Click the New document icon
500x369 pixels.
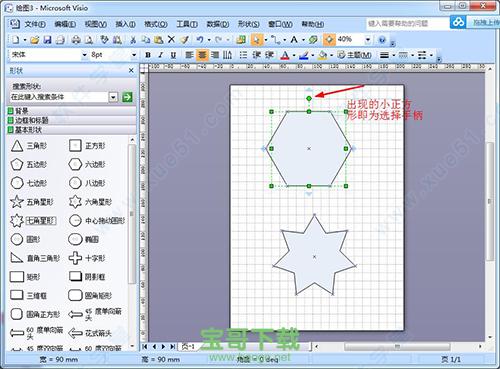(x=15, y=40)
